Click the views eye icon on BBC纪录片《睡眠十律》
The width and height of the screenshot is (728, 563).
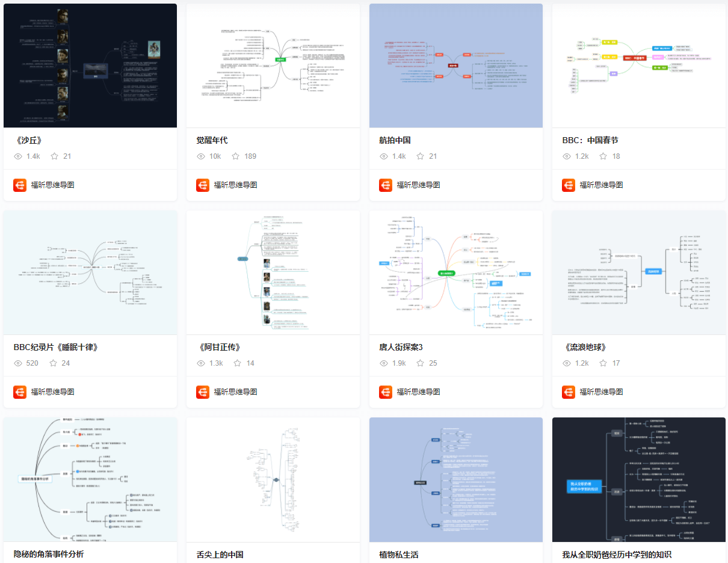tap(18, 363)
